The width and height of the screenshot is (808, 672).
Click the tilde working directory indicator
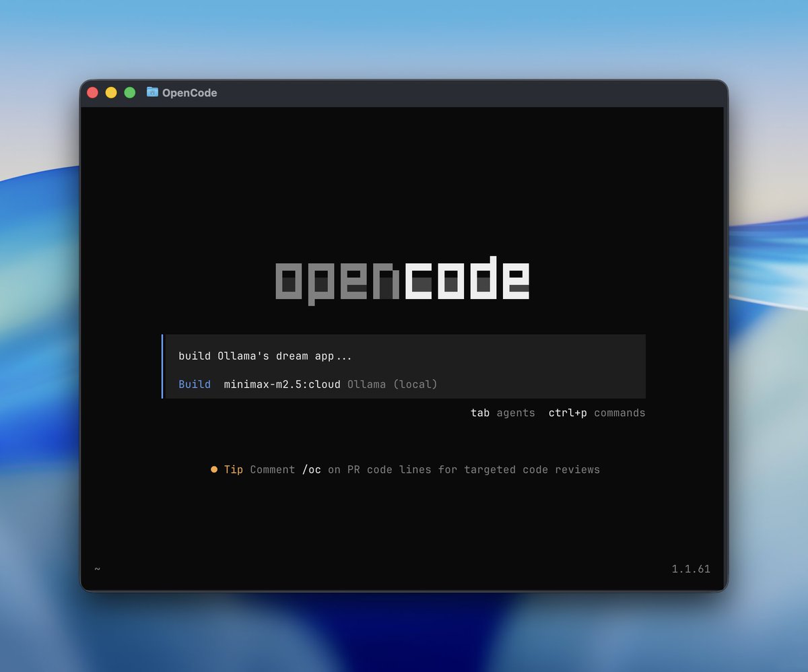[96, 569]
